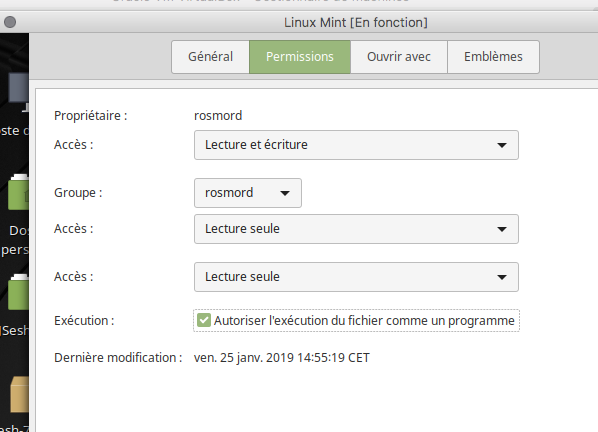Image resolution: width=598 pixels, height=432 pixels.
Task: Tick the green execution checkbox
Action: [x=204, y=320]
